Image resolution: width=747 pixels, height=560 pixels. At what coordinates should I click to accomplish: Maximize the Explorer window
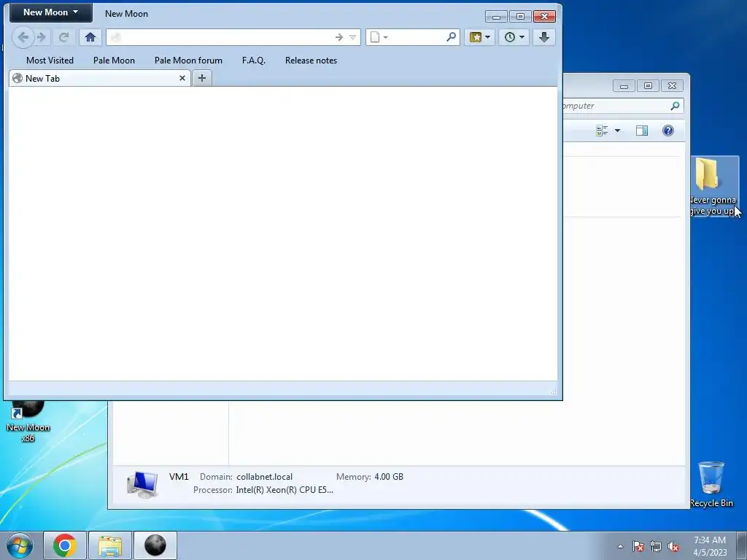coord(648,86)
